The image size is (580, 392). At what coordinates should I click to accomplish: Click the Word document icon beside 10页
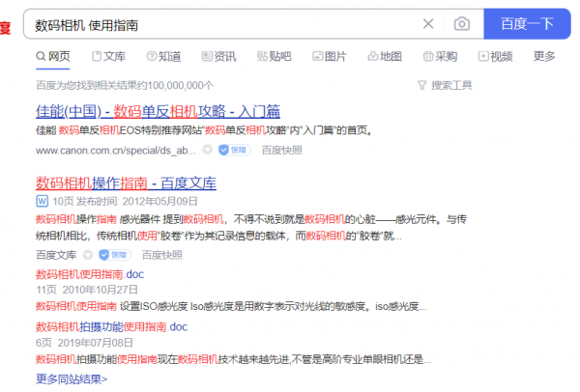(42, 202)
